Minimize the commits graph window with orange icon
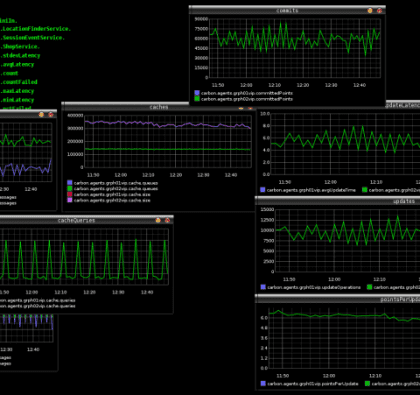This screenshot has width=420, height=395. 370,11
